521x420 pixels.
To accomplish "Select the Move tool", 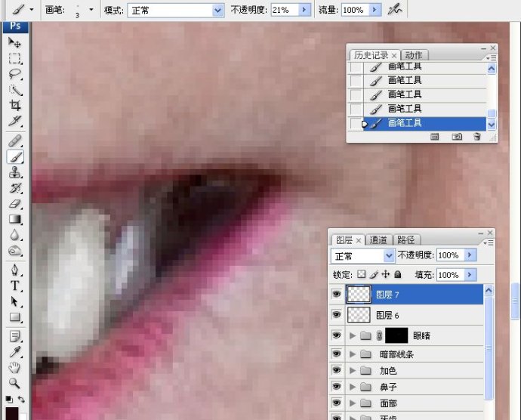I will pos(14,42).
